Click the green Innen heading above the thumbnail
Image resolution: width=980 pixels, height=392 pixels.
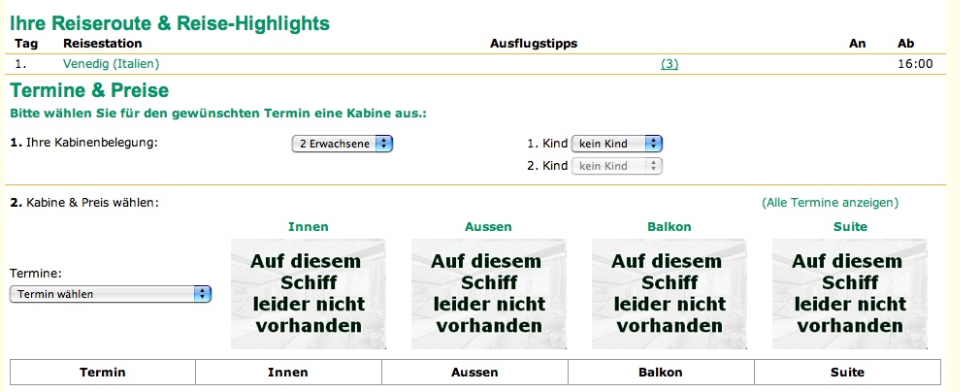point(308,227)
